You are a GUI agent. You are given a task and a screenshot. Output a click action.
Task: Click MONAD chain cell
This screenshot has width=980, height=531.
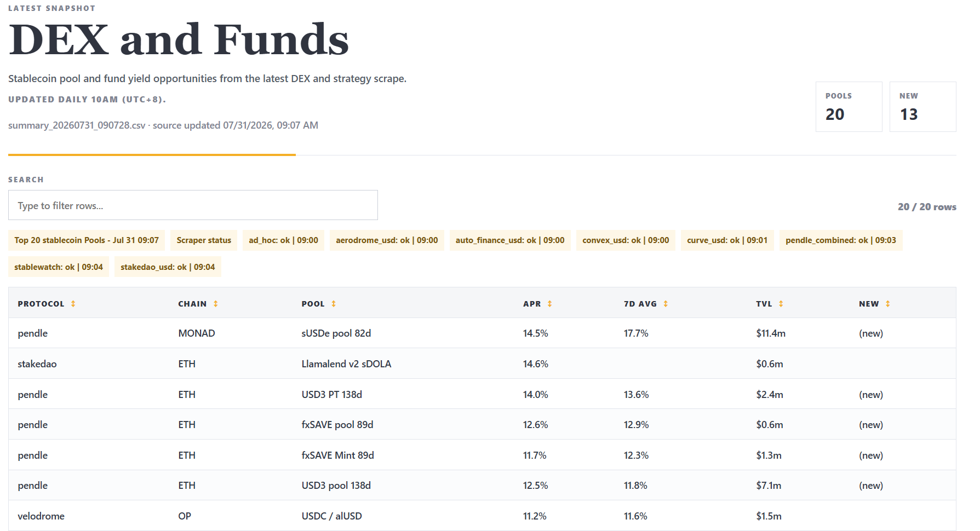[x=197, y=333]
